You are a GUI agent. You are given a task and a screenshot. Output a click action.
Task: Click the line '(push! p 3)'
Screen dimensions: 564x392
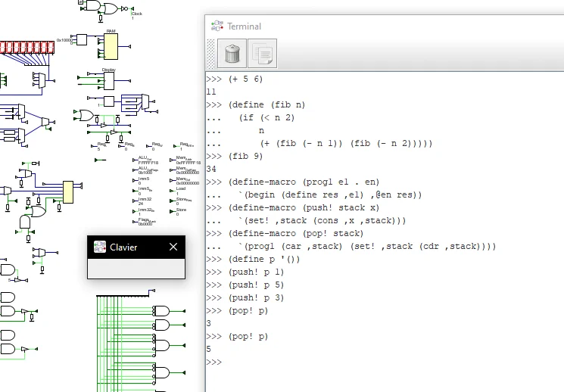(x=257, y=297)
